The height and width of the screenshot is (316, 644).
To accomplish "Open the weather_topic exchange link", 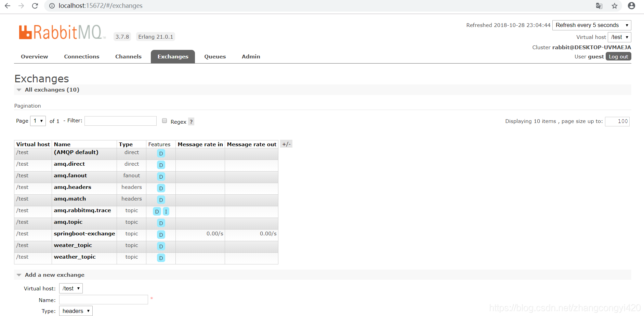I will [75, 257].
